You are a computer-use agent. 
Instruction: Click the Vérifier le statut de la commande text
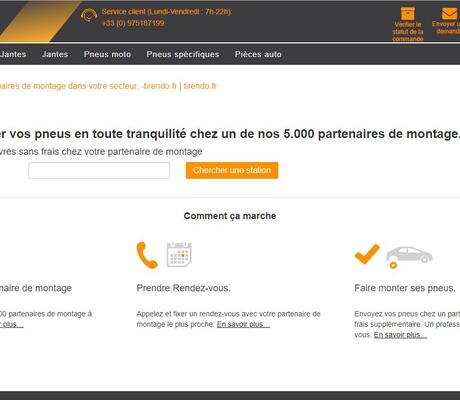(x=408, y=32)
